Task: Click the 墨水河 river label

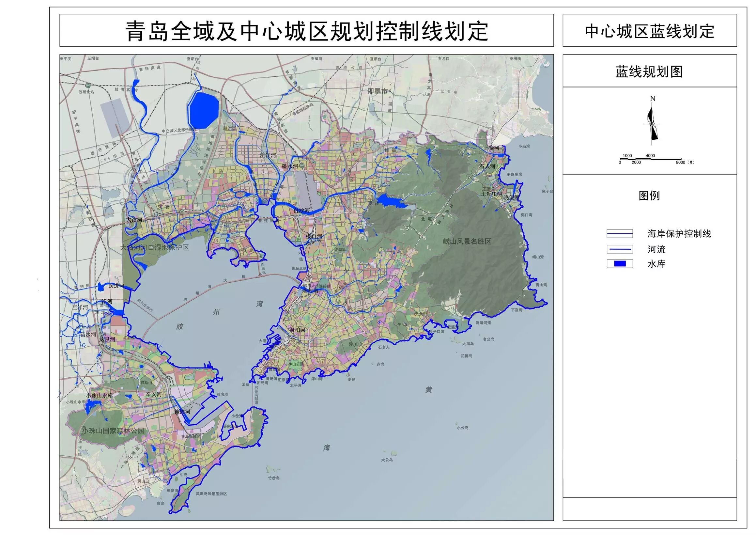Action: (289, 166)
